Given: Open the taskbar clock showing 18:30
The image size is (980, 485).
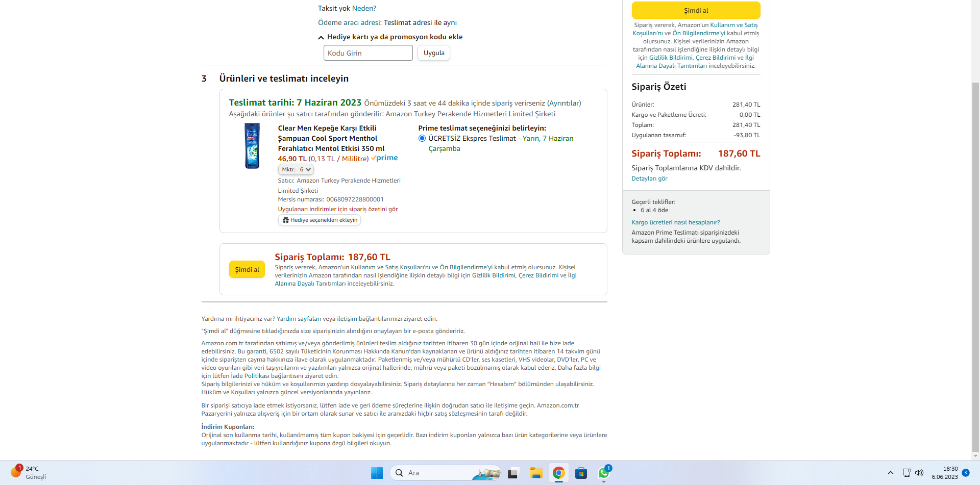Looking at the screenshot, I should click(945, 473).
